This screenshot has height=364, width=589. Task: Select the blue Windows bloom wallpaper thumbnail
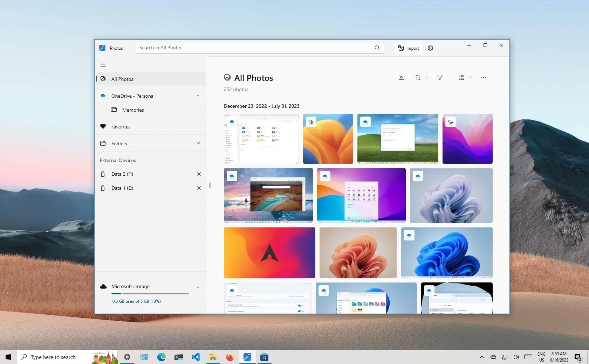447,253
